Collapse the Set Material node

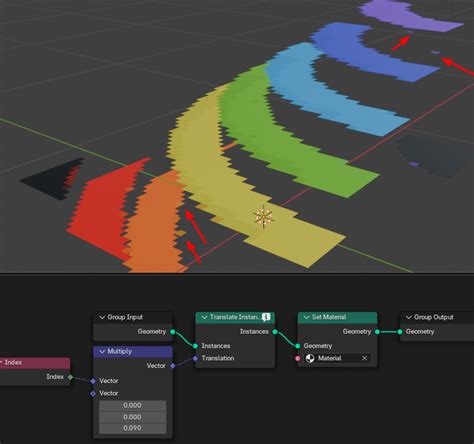coord(306,317)
